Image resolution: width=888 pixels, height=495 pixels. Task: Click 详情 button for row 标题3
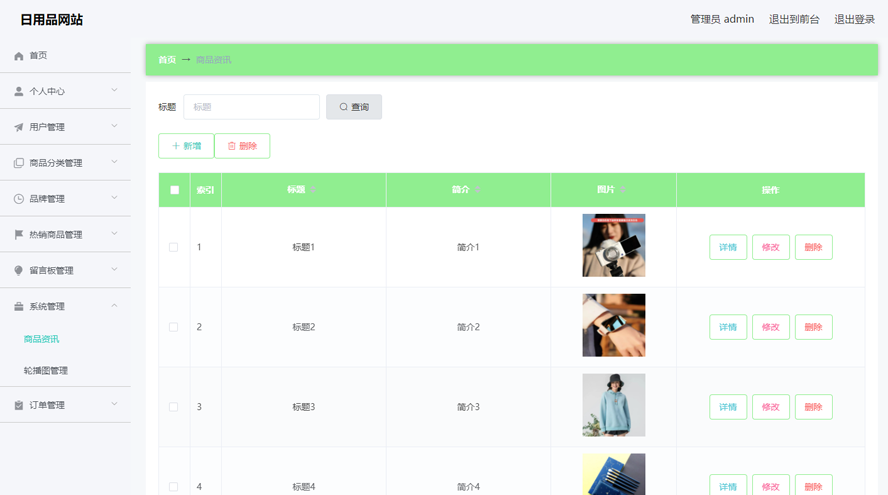tap(728, 407)
